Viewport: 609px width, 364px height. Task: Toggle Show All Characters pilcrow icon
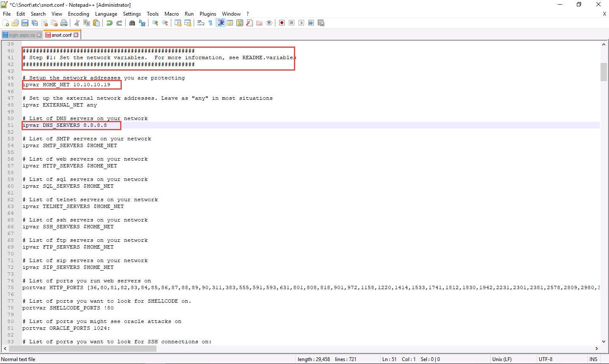point(211,23)
